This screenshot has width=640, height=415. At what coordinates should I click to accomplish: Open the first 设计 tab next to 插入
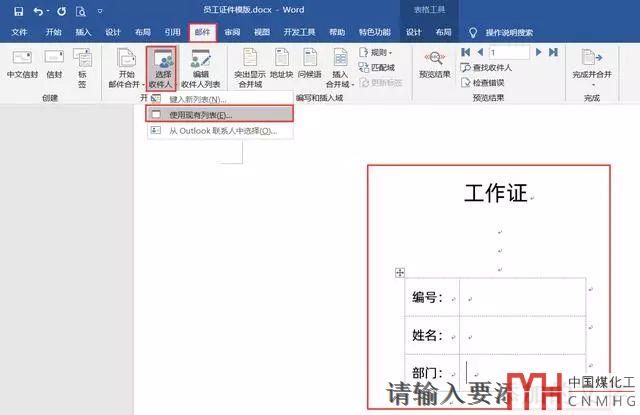tap(113, 32)
